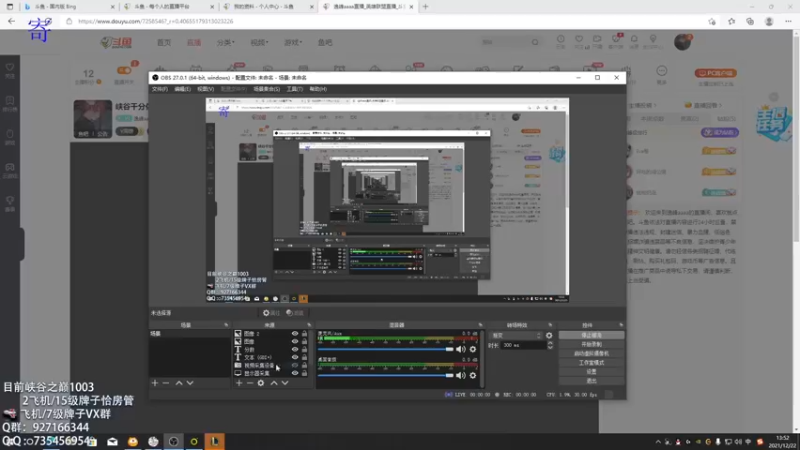Open the transition properties gear next to 渐变
This screenshot has height=450, width=800.
coord(549,336)
